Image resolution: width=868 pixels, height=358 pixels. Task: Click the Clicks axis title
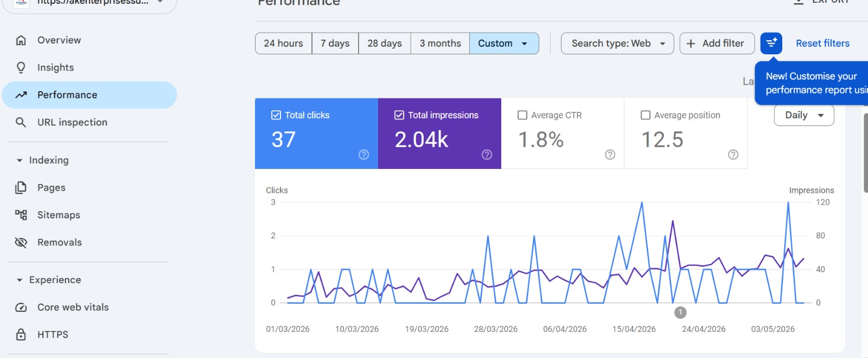coord(277,190)
